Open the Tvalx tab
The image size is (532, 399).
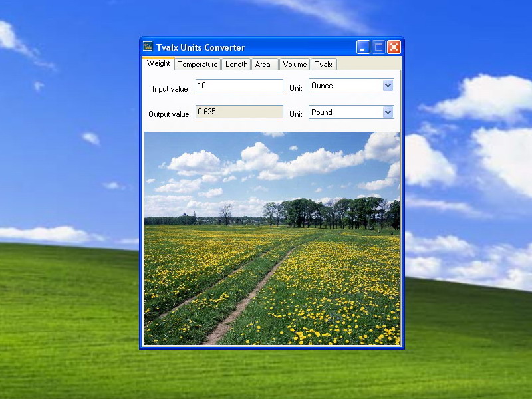pos(324,65)
